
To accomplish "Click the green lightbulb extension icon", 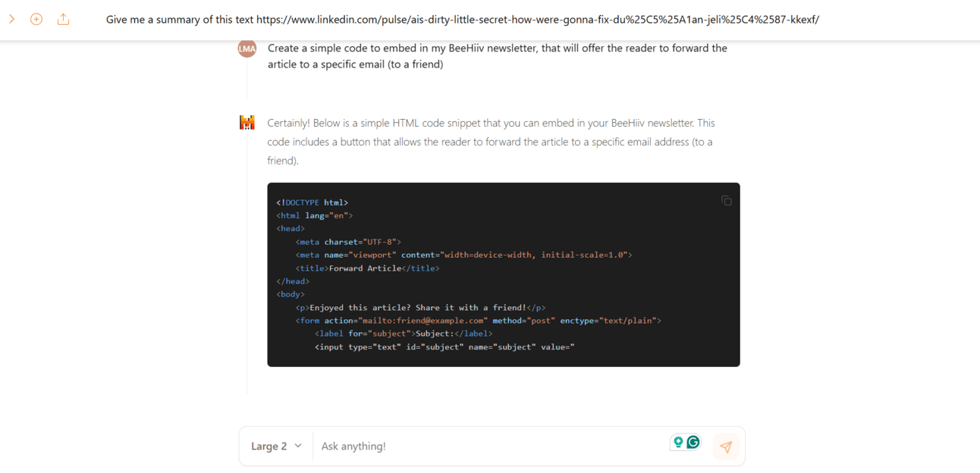I will click(x=678, y=442).
